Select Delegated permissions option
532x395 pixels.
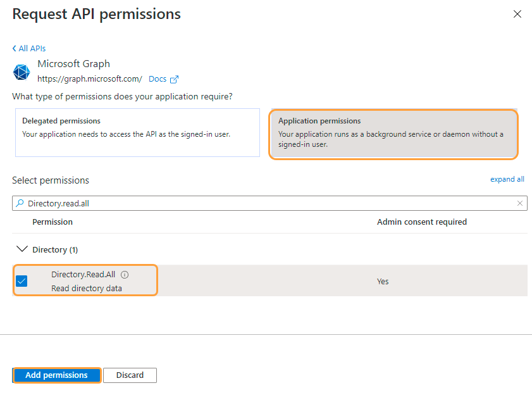point(137,132)
